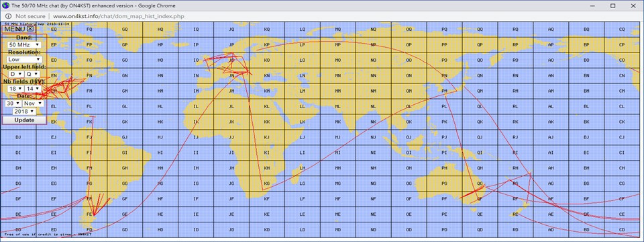Click the KG grid square in southern Africa
The height and width of the screenshot is (242, 644).
(x=267, y=184)
